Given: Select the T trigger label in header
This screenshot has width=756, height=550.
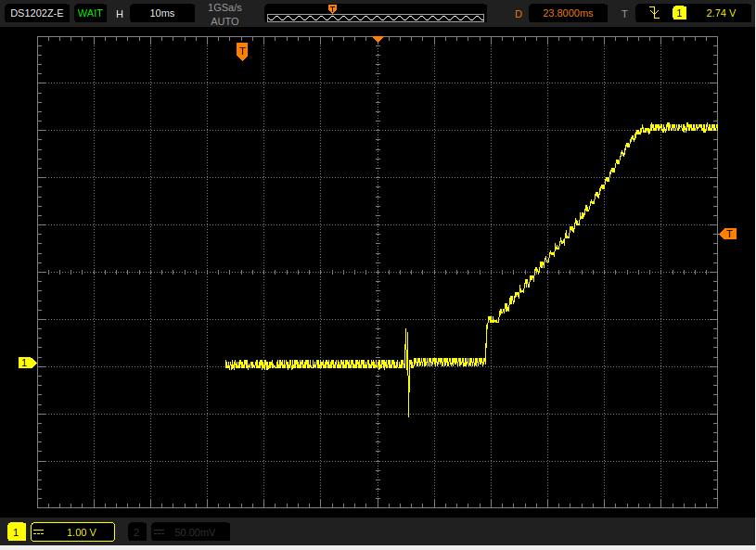Looking at the screenshot, I should click(624, 14).
